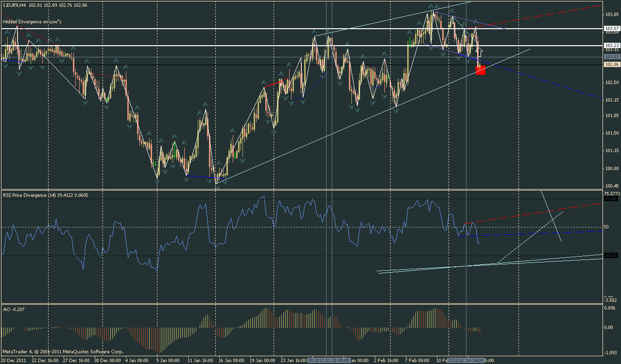Viewport: 621px width, 364px height.
Task: Click the 2012.01.30 00:00 date marker
Action: click(328, 360)
